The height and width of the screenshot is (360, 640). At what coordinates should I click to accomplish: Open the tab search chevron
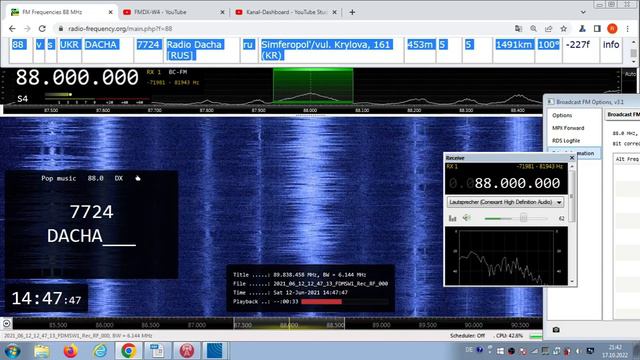[x=583, y=12]
